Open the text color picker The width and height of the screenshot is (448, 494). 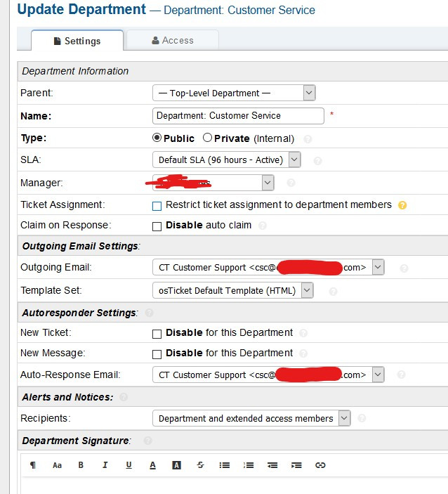(x=152, y=465)
